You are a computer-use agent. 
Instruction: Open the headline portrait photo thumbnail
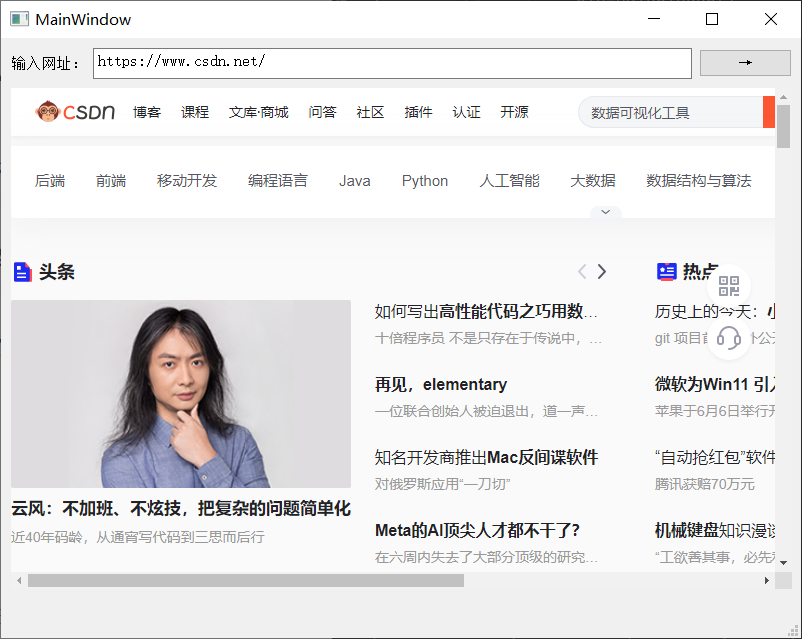pos(181,393)
